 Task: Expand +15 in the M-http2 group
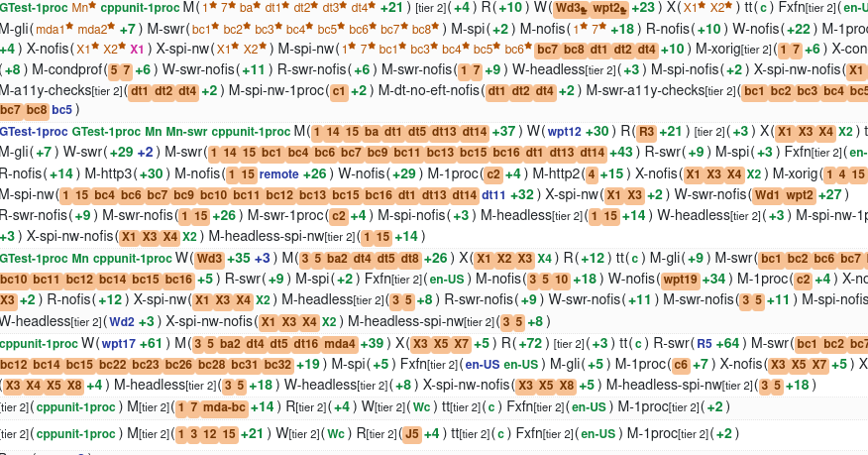click(611, 174)
